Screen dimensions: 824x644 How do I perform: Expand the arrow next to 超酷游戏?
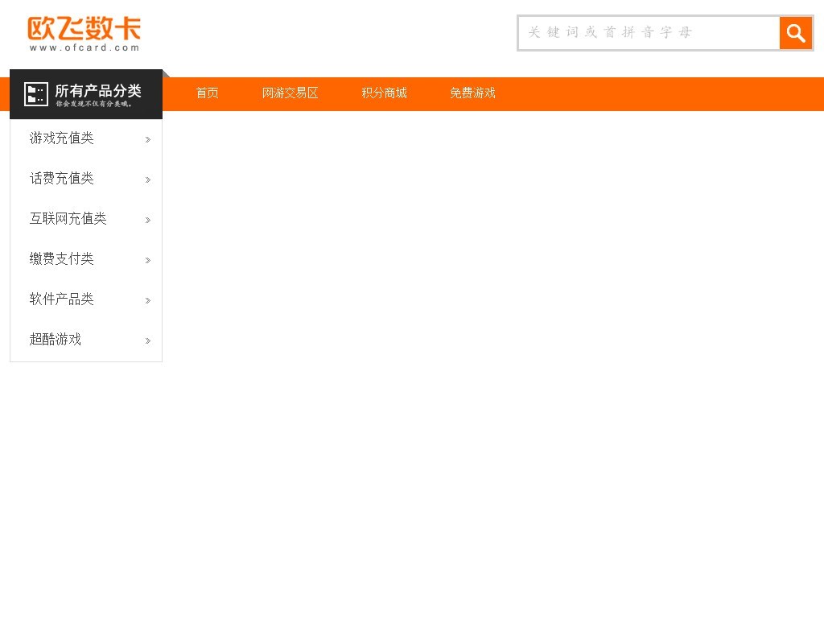click(148, 341)
